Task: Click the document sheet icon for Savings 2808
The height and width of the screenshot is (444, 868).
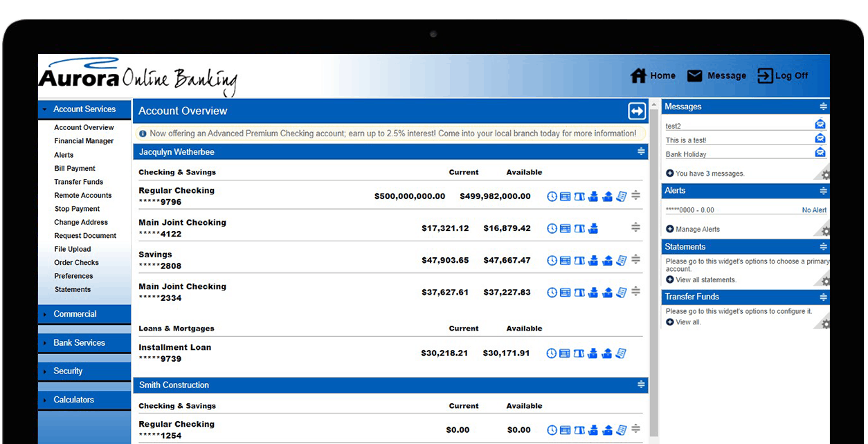Action: tap(621, 261)
